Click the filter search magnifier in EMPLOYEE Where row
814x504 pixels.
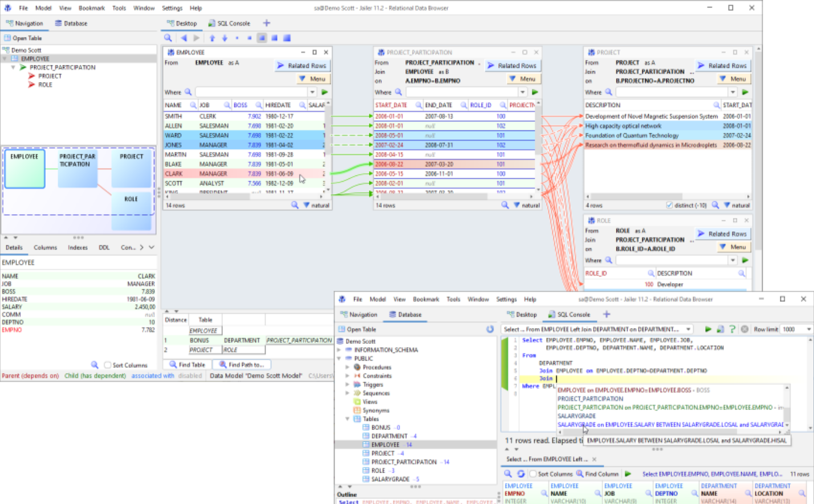click(188, 91)
